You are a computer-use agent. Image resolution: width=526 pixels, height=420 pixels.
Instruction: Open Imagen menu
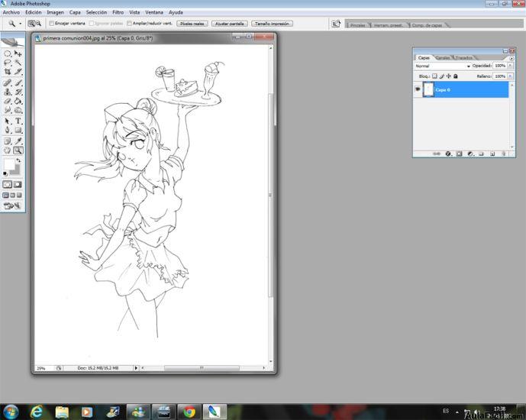click(55, 12)
